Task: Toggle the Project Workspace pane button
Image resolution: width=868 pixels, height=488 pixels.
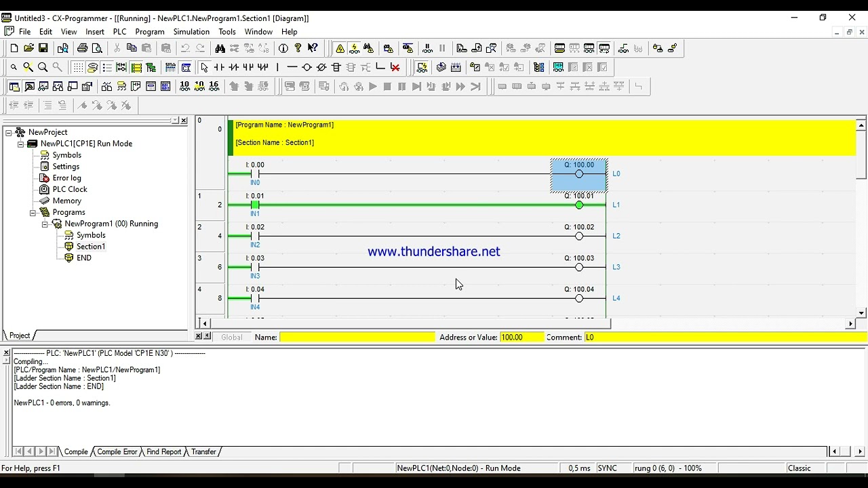Action: click(14, 86)
